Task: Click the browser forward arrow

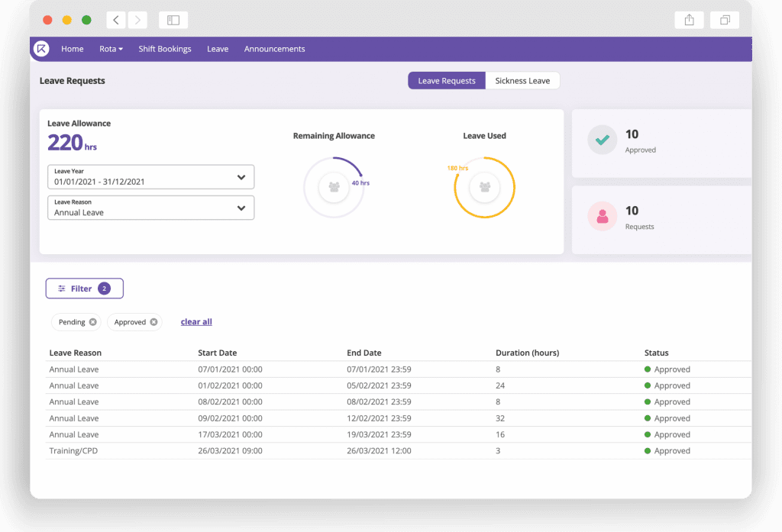Action: coord(137,21)
